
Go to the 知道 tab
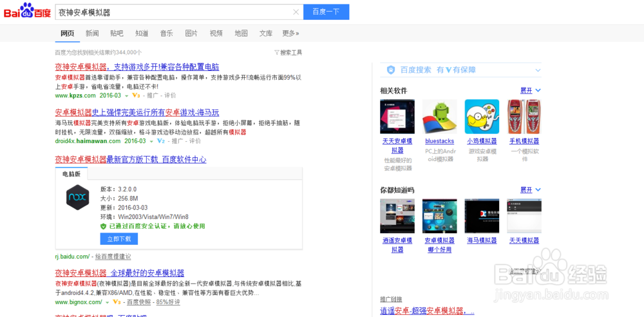coord(142,34)
